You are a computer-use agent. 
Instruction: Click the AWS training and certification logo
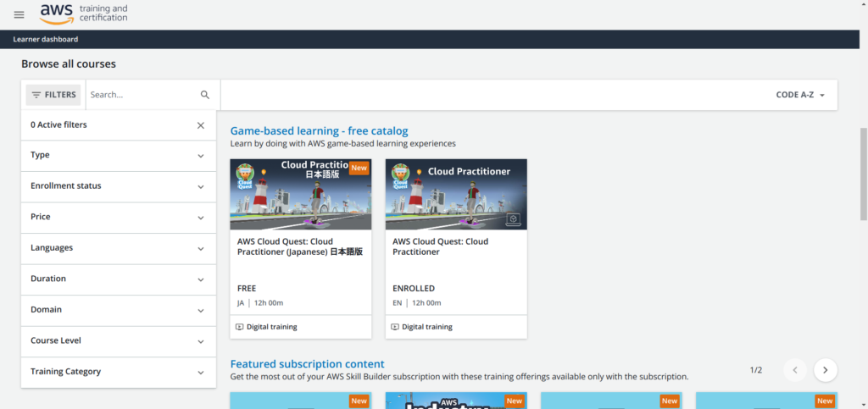coord(83,14)
